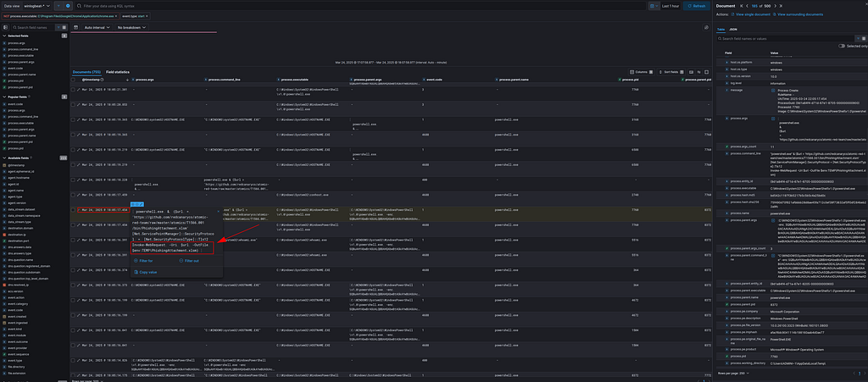868x382 pixels.
Task: Go to previous document in flyout
Action: coord(748,6)
